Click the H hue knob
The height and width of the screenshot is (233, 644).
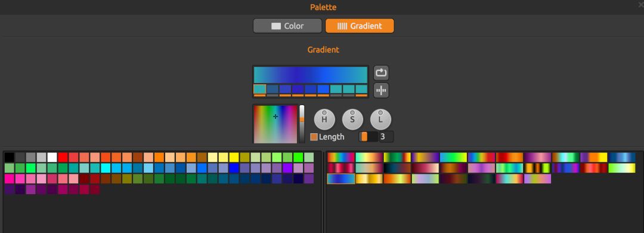(324, 119)
